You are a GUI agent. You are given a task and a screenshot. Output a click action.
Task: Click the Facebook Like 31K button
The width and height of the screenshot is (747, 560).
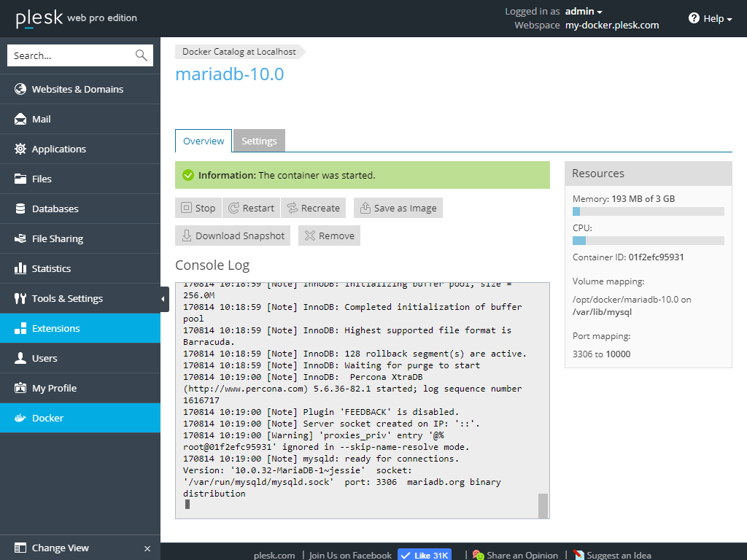pos(425,555)
